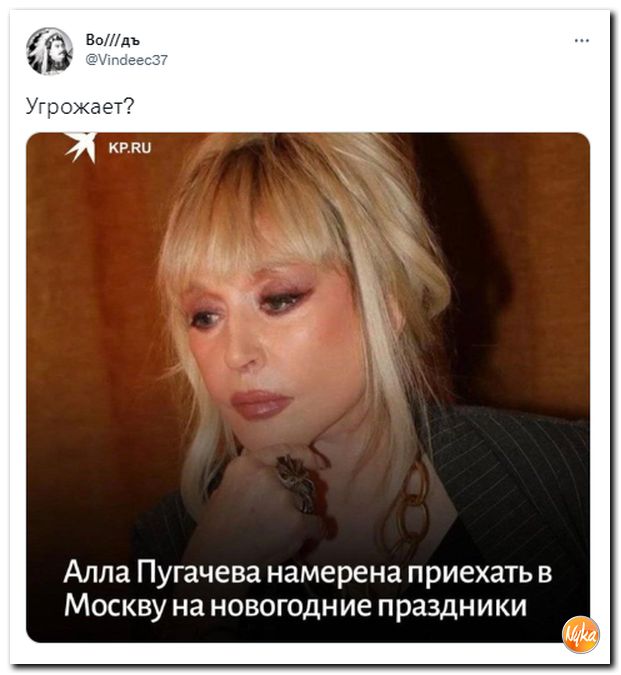The height and width of the screenshot is (675, 621).
Task: Click the Во///дъ profile avatar
Action: tap(49, 51)
